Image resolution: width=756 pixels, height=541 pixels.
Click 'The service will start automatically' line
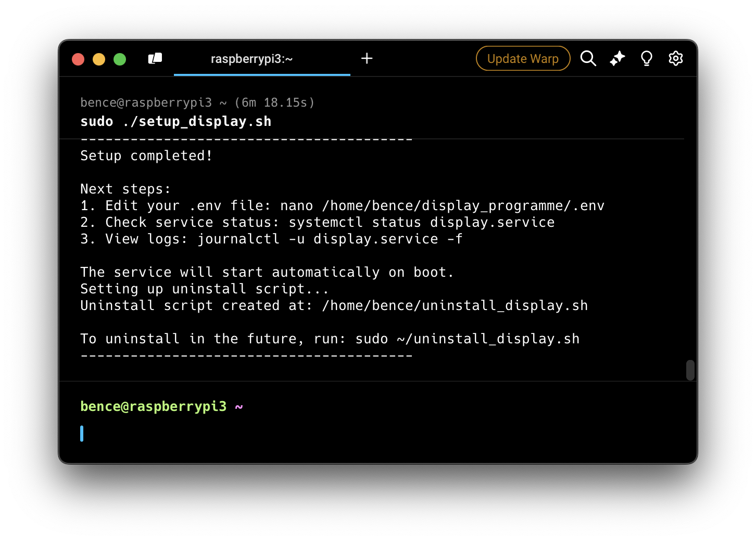267,272
